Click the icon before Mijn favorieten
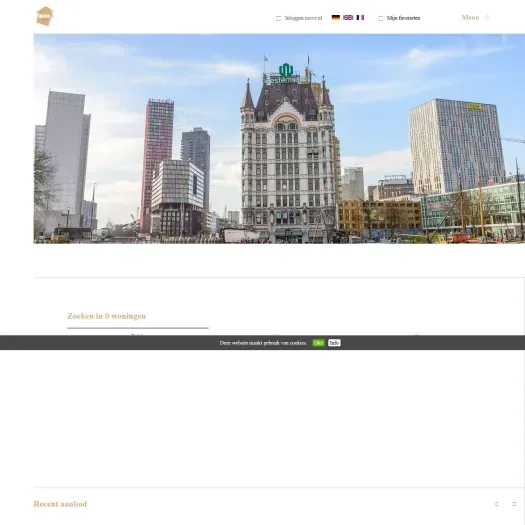Viewport: 525px width, 525px height. tap(380, 18)
